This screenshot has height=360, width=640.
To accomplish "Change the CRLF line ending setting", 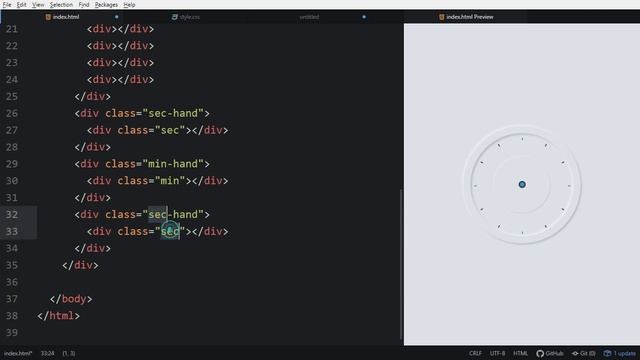I will click(x=475, y=353).
